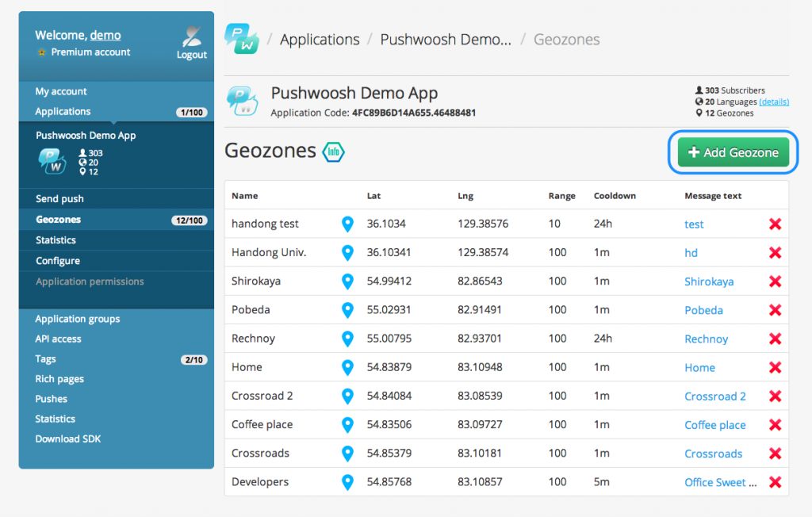Delete the Crossroads geozone

776,454
